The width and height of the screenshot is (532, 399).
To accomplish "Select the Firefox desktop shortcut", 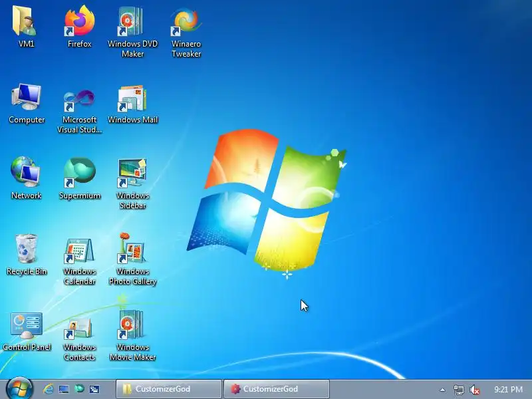I will point(79,27).
